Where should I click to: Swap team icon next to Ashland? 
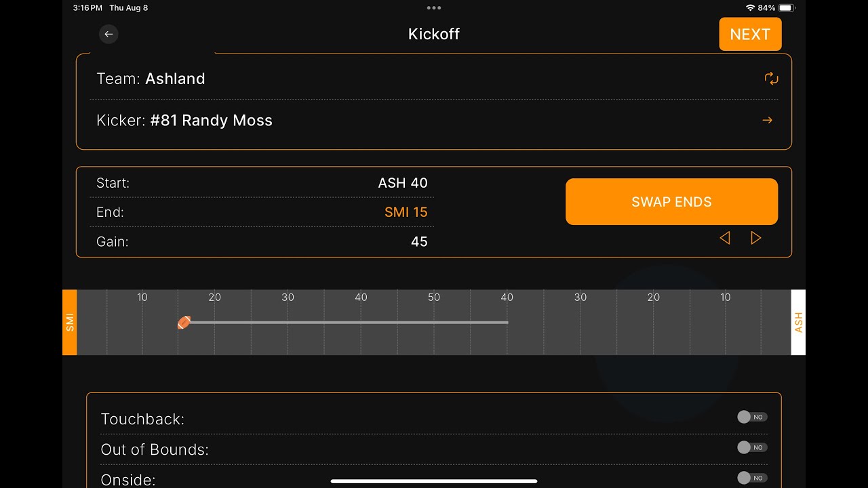(771, 79)
